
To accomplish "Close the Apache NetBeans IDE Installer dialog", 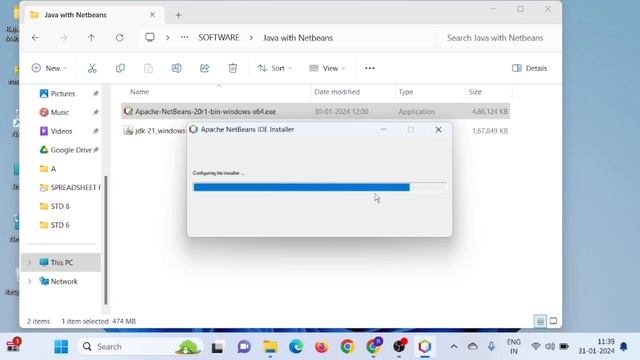I will (438, 129).
